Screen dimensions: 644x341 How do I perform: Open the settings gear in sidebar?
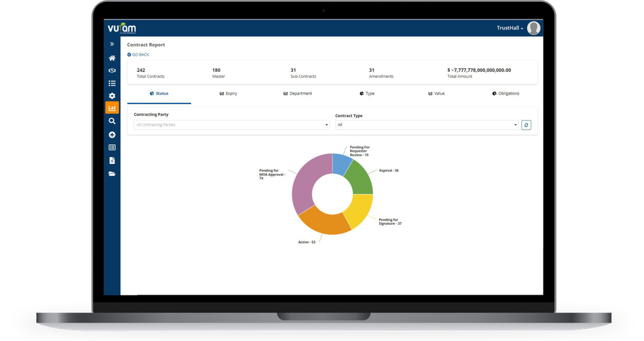pyautogui.click(x=112, y=96)
